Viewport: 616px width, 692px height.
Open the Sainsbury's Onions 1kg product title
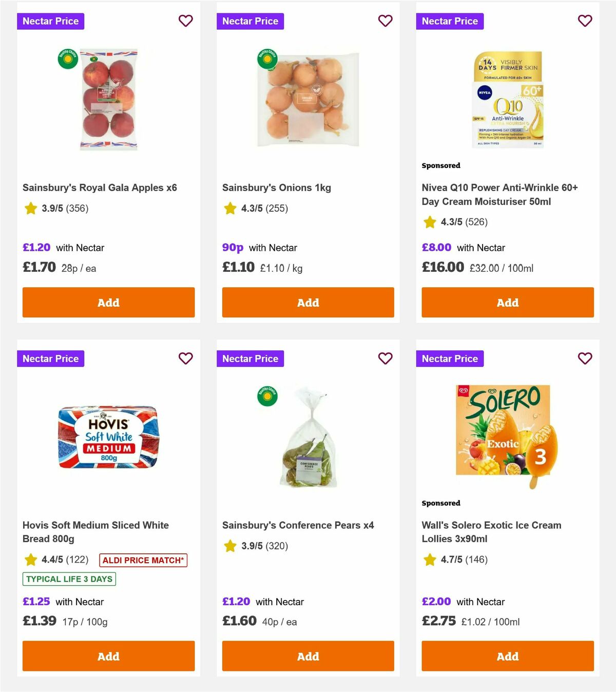(x=276, y=188)
